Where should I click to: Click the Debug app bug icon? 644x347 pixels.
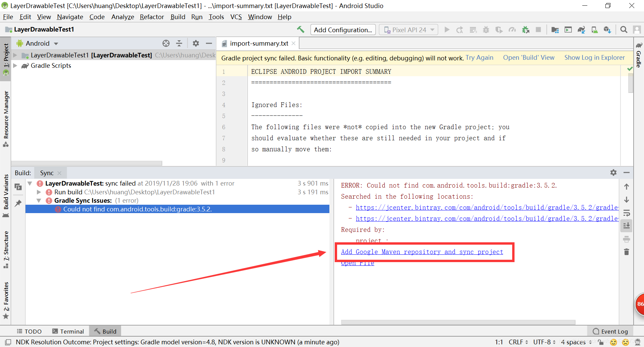tap(486, 30)
